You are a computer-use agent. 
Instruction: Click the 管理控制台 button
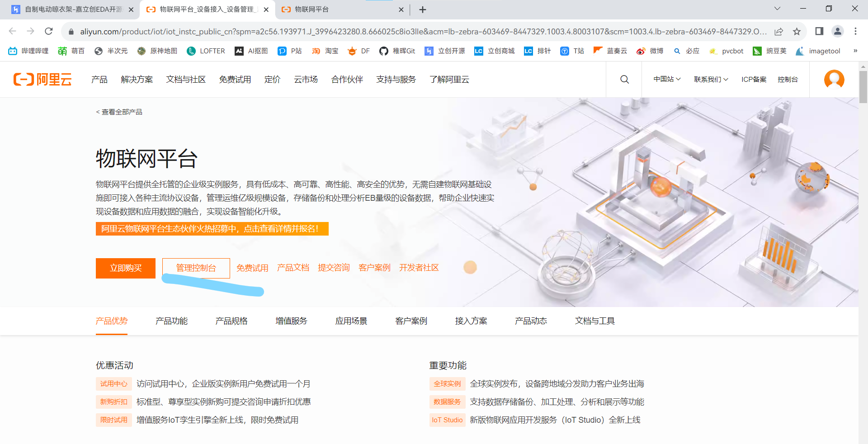tap(196, 268)
